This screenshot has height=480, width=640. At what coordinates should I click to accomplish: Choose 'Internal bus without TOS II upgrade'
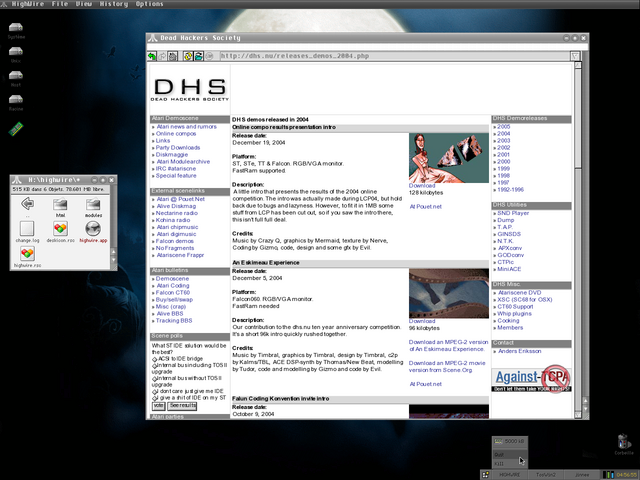(x=155, y=379)
